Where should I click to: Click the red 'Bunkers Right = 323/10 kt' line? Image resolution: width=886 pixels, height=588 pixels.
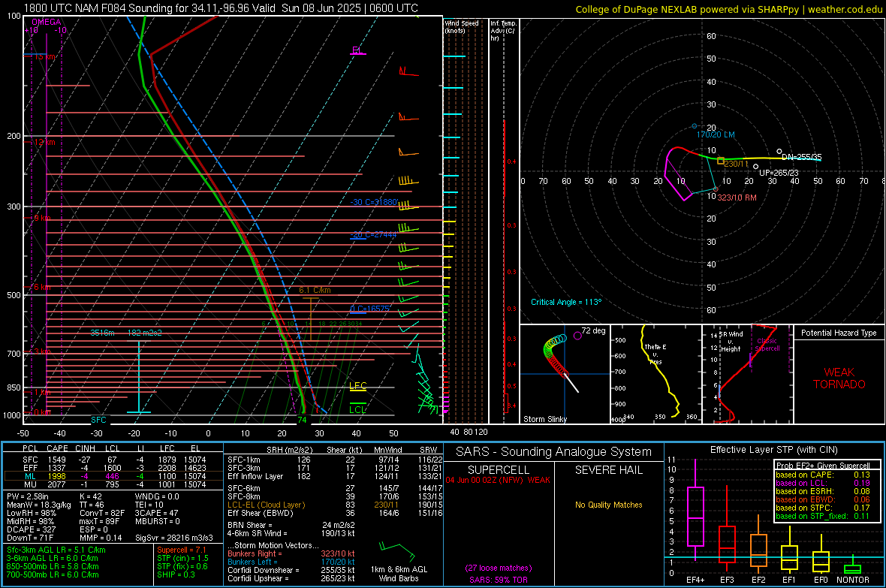(291, 553)
